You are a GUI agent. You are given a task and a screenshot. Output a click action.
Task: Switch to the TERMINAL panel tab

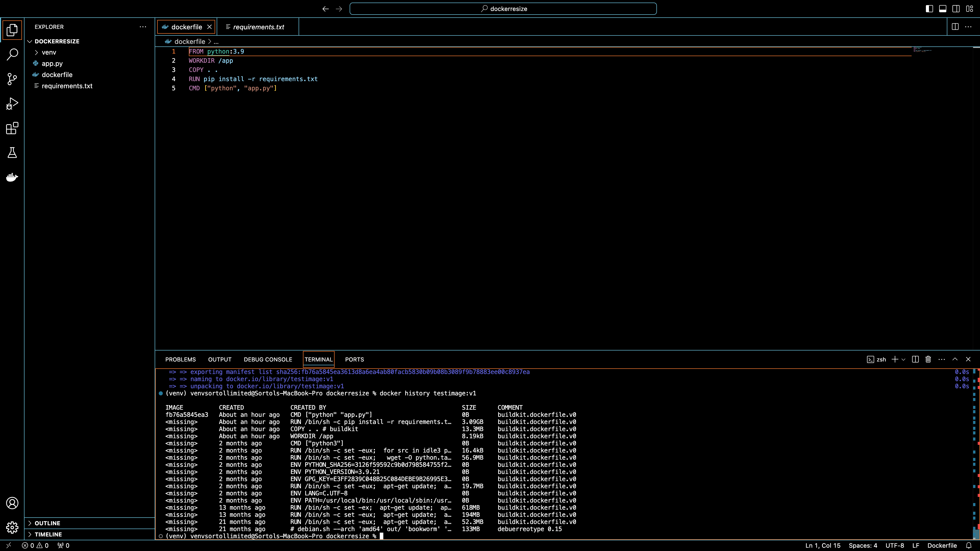tap(318, 359)
